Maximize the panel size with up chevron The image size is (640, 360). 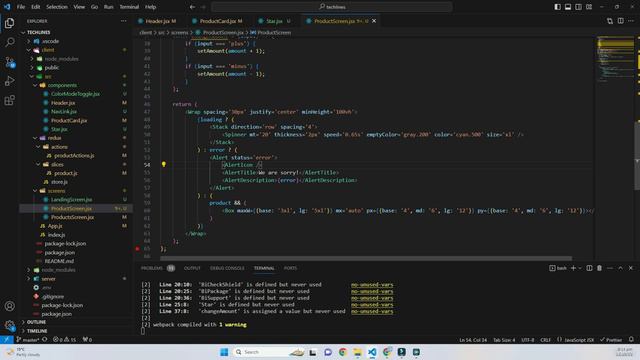pos(620,268)
